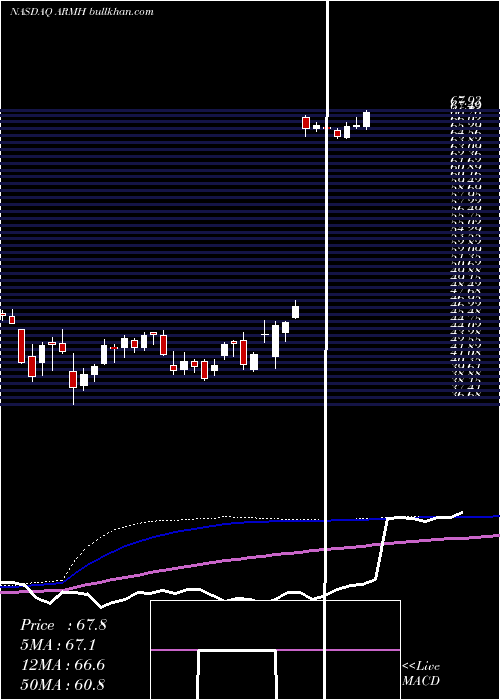Viewport: 500px width, 700px height.
Task: Click the 12MA : 66.6 value
Action: click(x=63, y=665)
